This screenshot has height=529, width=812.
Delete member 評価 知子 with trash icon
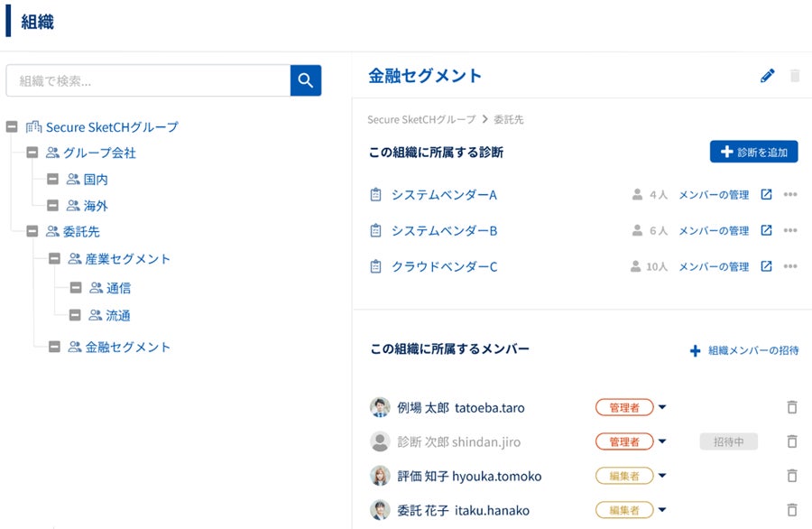(792, 476)
